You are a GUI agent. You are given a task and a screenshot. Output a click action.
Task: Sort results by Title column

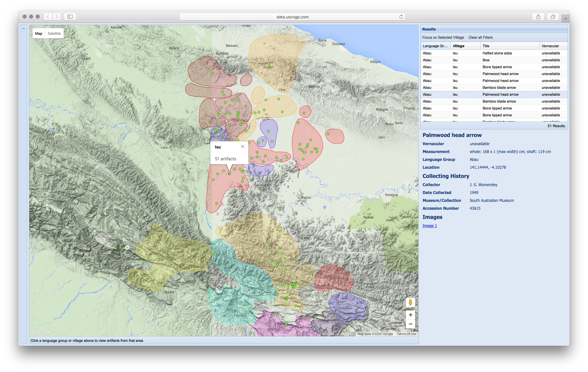[486, 46]
